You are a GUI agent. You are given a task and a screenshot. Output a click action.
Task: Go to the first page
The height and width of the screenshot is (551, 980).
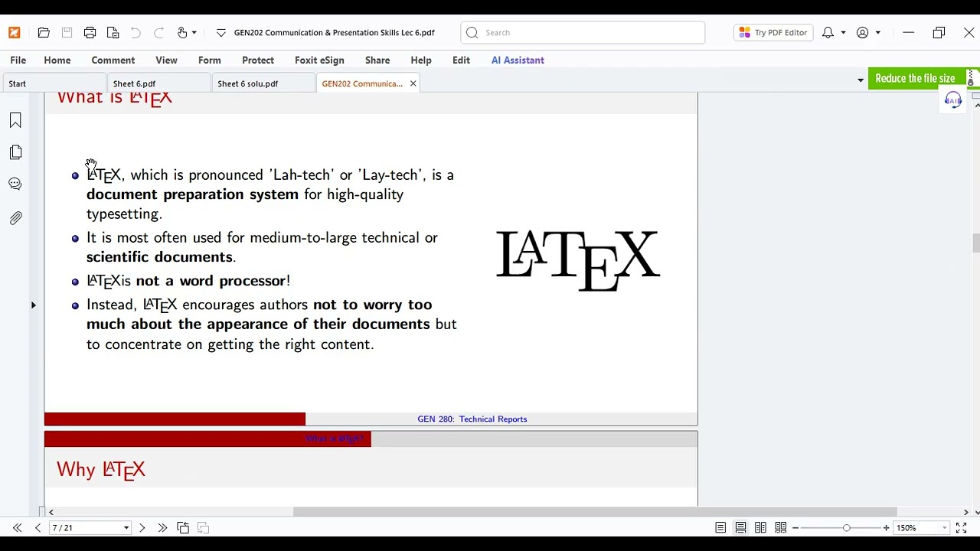pyautogui.click(x=17, y=528)
